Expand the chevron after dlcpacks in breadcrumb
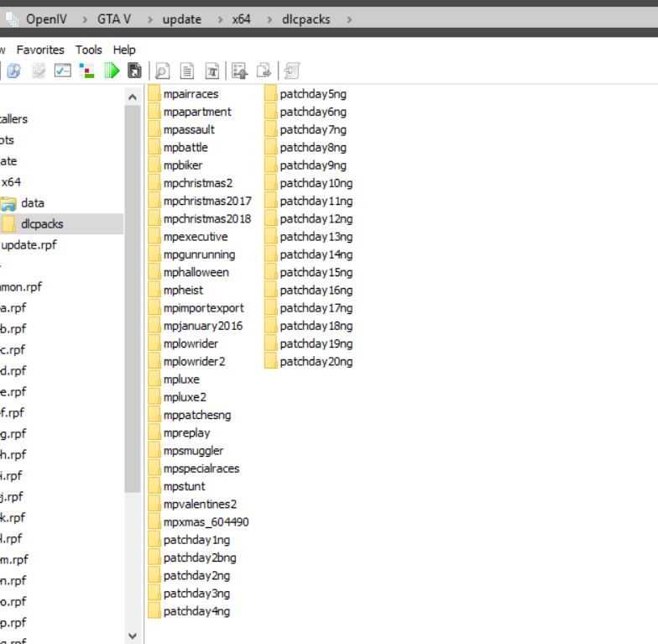 click(x=349, y=19)
